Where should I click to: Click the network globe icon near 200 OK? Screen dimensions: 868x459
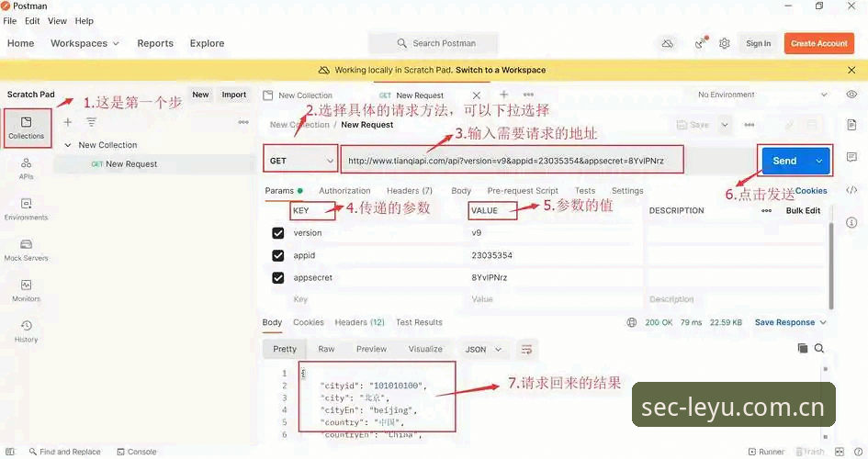(x=632, y=322)
